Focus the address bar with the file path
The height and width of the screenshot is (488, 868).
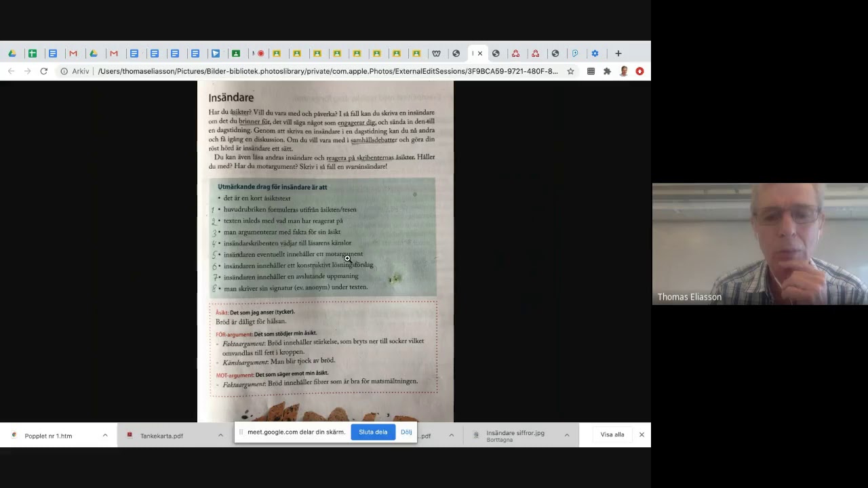tap(328, 71)
